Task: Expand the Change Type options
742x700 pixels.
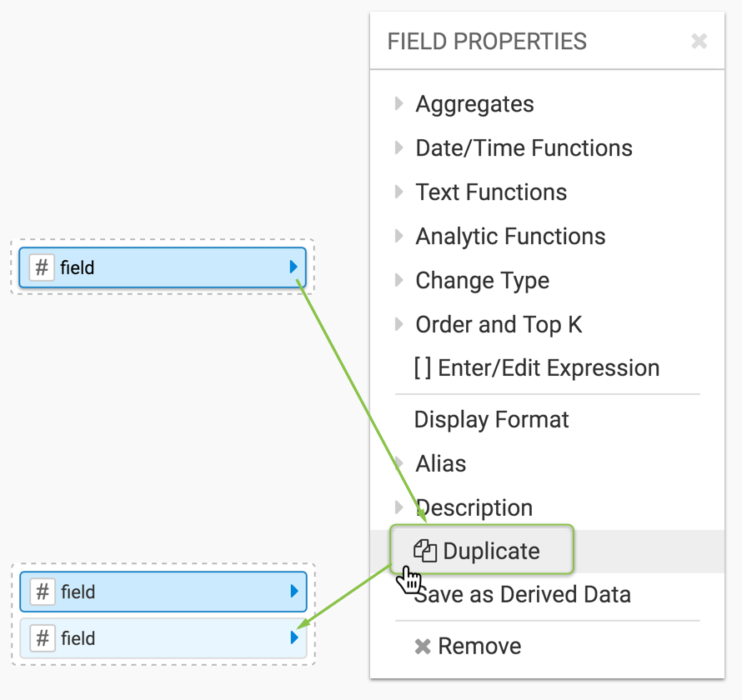Action: click(x=482, y=281)
